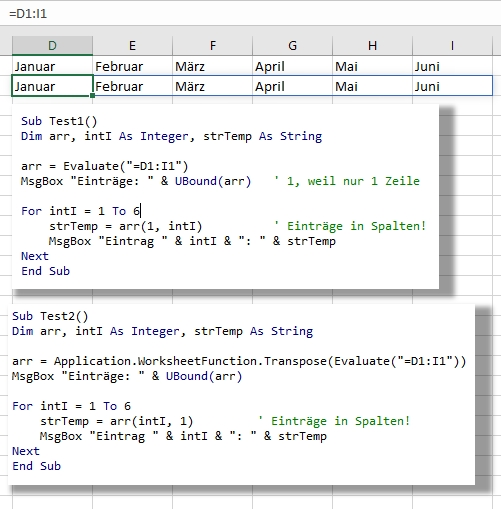Click the fill handle of the active cell

92,96
